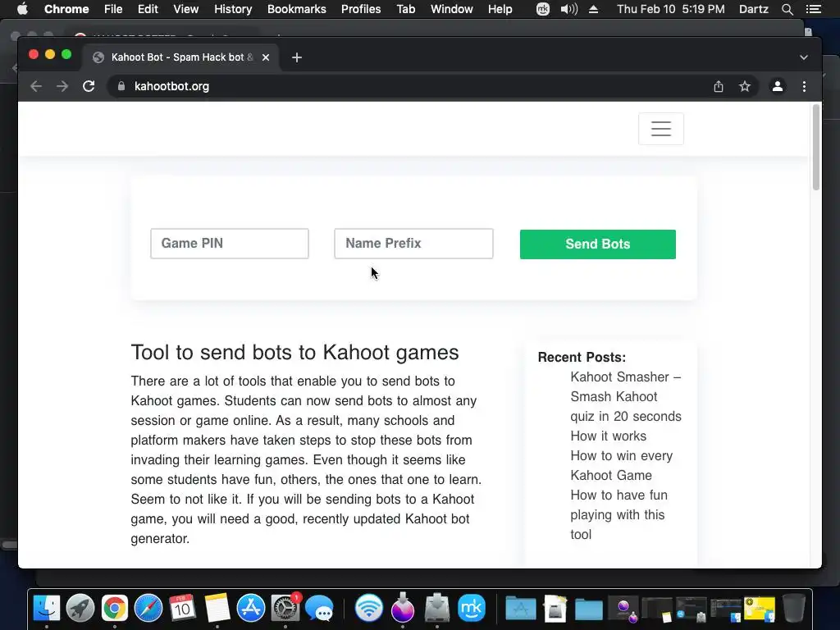The width and height of the screenshot is (840, 630).
Task: Reload the kahootbot.org page
Action: point(89,86)
